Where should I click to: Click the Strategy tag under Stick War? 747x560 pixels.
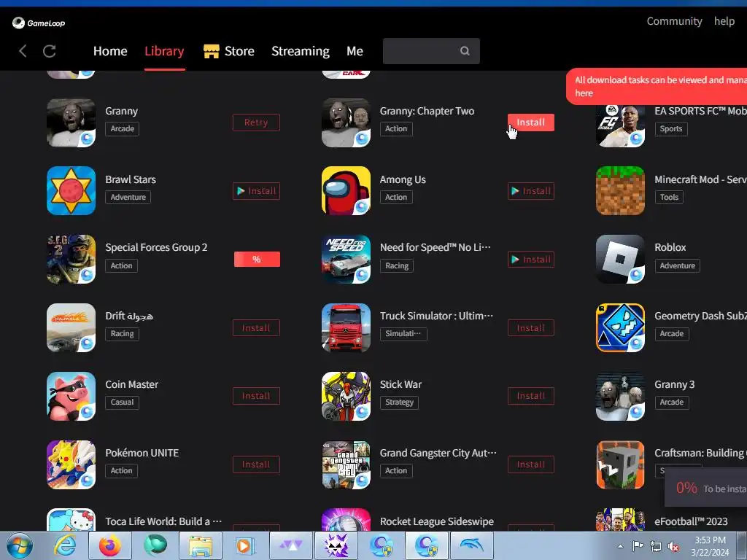coord(399,402)
